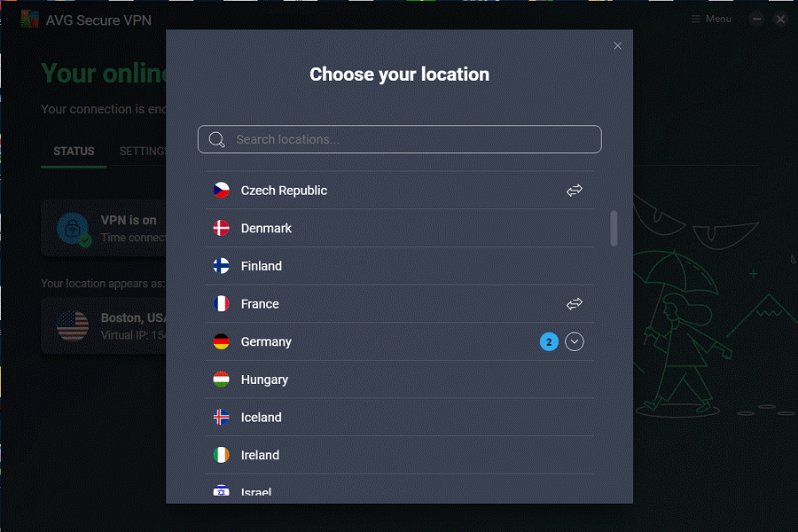The height and width of the screenshot is (532, 798).
Task: Click the Hungary flag icon
Action: [221, 379]
